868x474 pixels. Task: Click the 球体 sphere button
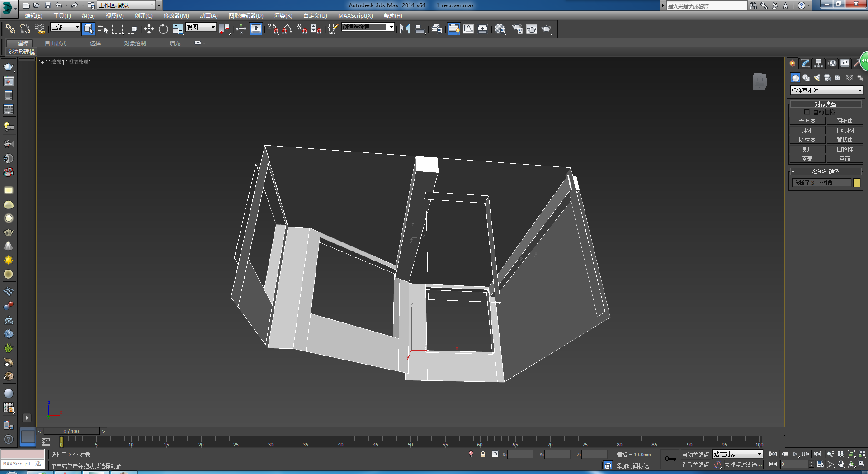click(807, 130)
